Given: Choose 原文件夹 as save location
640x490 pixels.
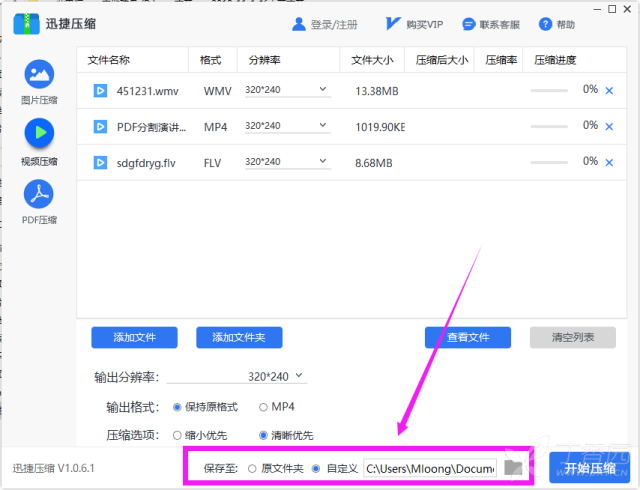Looking at the screenshot, I should coord(252,469).
